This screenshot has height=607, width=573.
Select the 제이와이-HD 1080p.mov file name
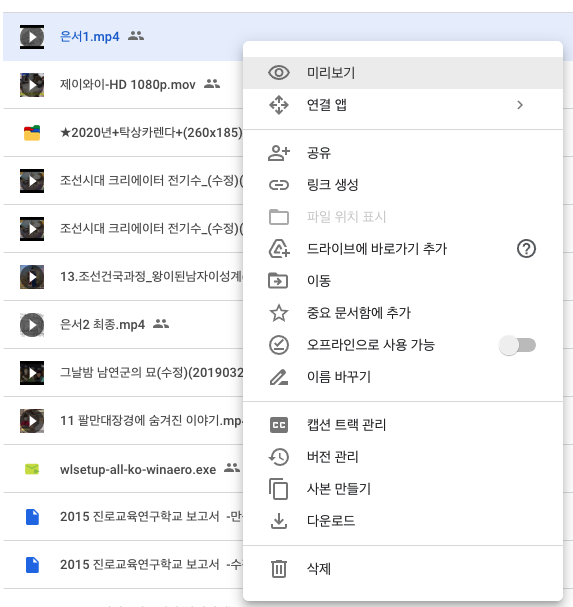pyautogui.click(x=128, y=84)
